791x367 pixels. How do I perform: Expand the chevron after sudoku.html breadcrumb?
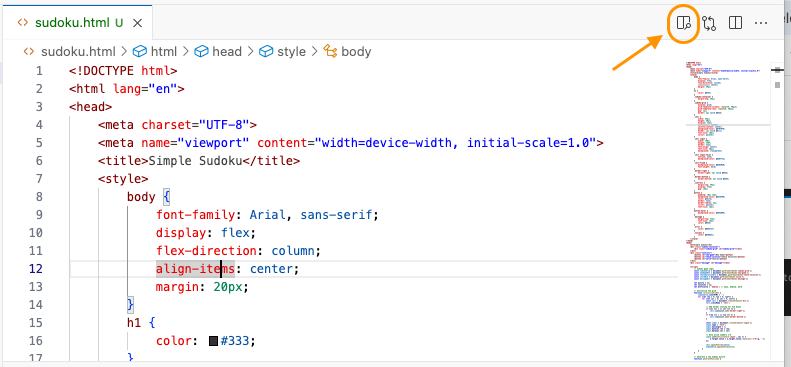[x=124, y=51]
